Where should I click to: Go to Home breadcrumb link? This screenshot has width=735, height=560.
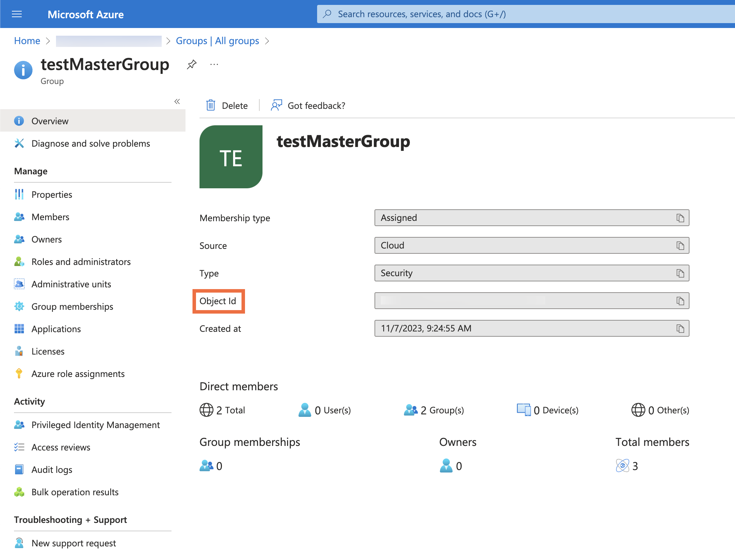pos(27,41)
